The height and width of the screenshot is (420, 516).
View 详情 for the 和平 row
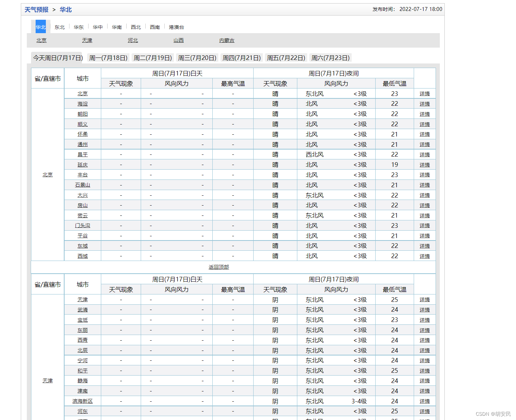[425, 371]
